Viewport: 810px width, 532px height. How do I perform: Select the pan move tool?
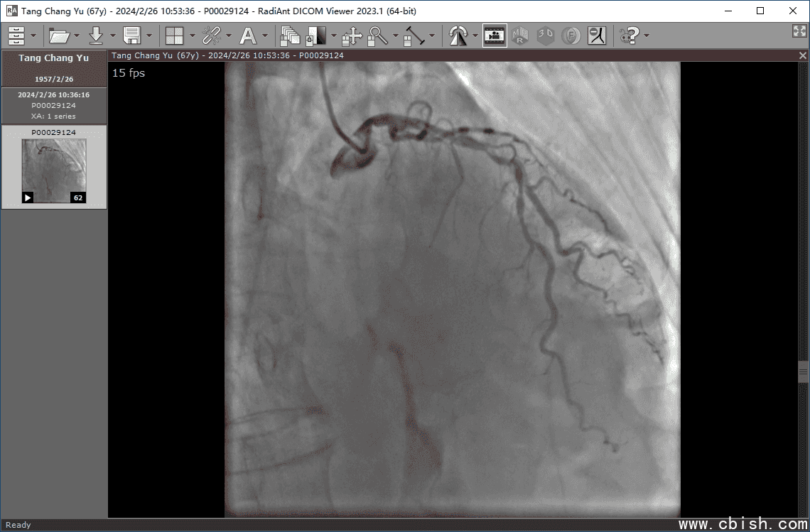pyautogui.click(x=352, y=36)
